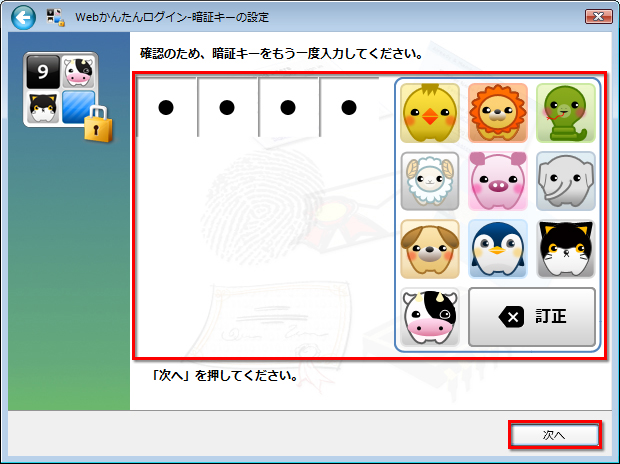
Task: Click the instruction text 確認のため、暗証キーをもう一度入力してください。
Action: [282, 53]
